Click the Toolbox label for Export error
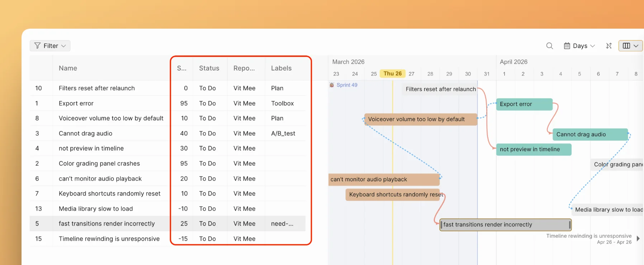This screenshot has width=644, height=265. (282, 103)
